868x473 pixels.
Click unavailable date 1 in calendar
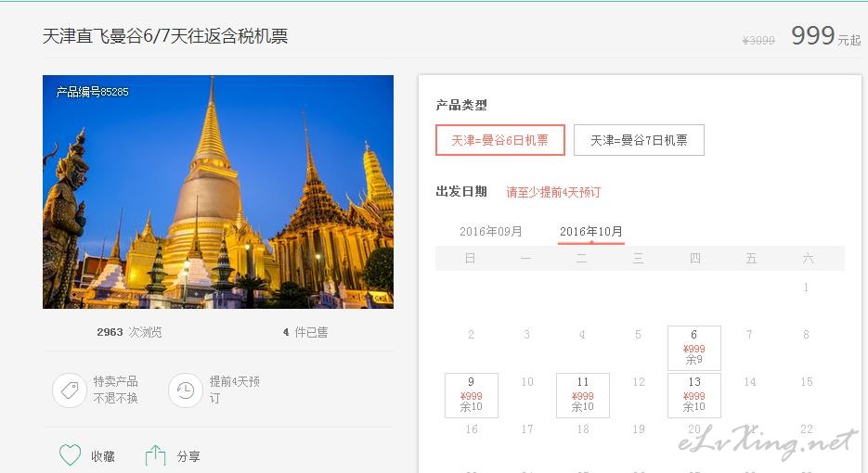click(x=806, y=288)
